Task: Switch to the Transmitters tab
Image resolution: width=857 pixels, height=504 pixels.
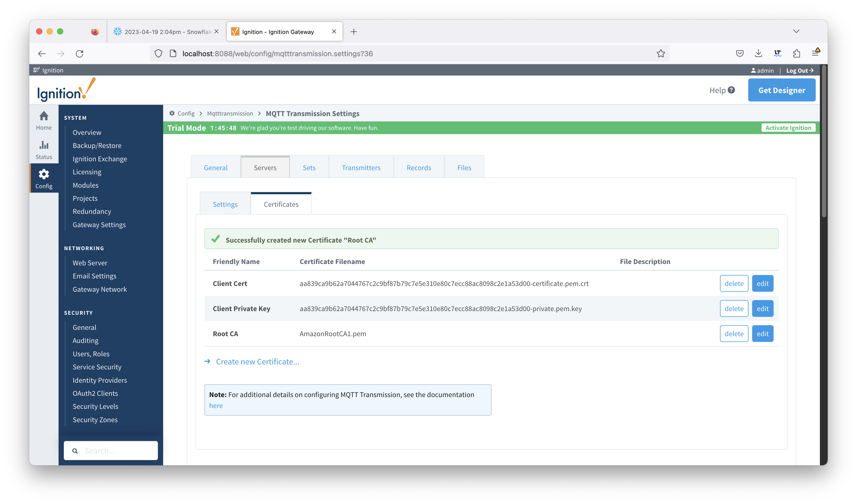Action: 361,168
